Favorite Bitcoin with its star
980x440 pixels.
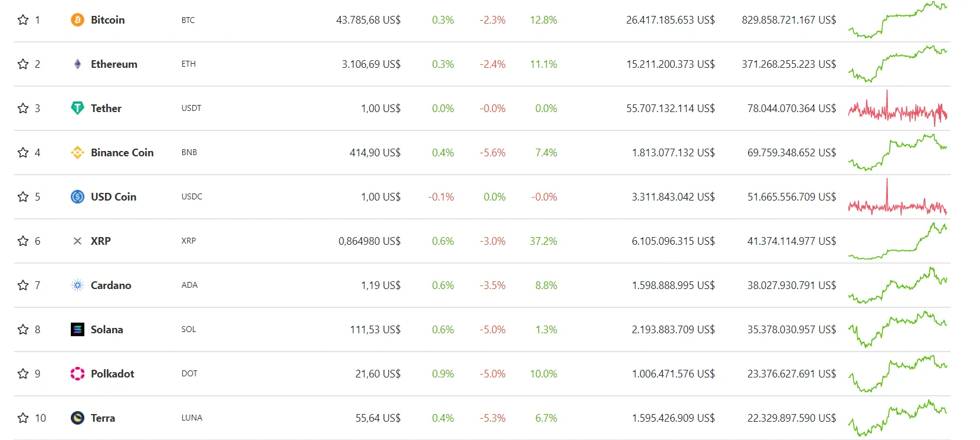pos(23,20)
